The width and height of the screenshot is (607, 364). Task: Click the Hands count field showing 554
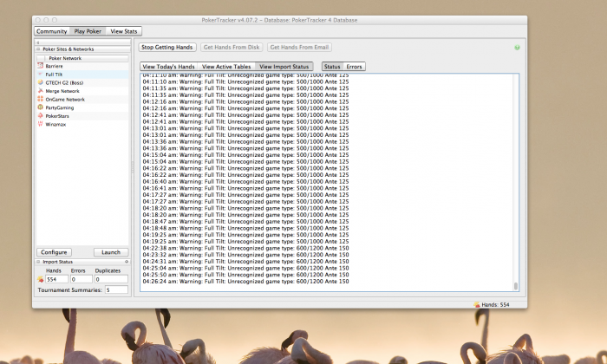click(x=56, y=279)
